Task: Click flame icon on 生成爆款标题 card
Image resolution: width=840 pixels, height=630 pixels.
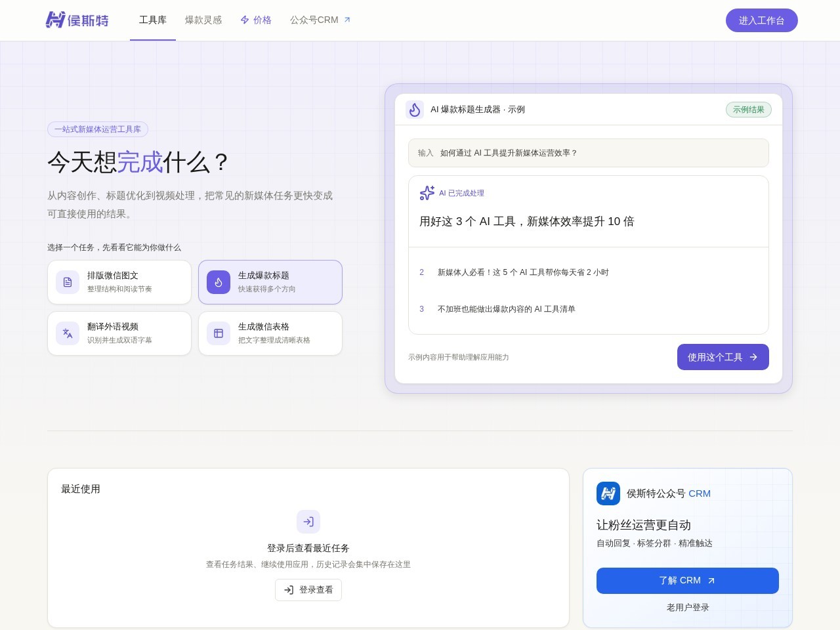Action: 219,282
